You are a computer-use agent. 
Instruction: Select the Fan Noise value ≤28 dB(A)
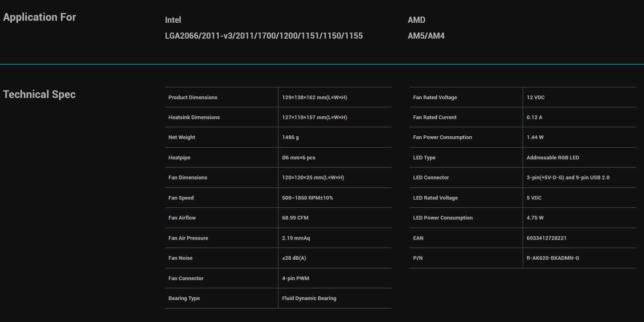point(294,258)
